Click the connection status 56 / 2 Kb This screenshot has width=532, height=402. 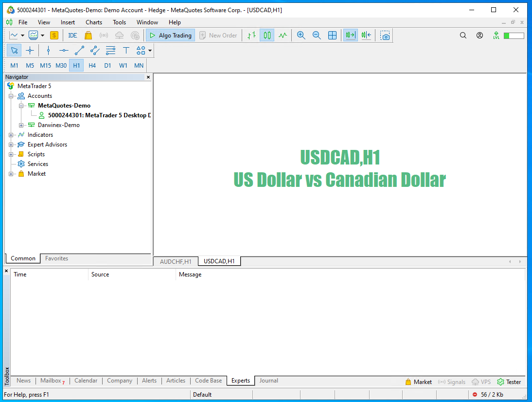pyautogui.click(x=488, y=395)
